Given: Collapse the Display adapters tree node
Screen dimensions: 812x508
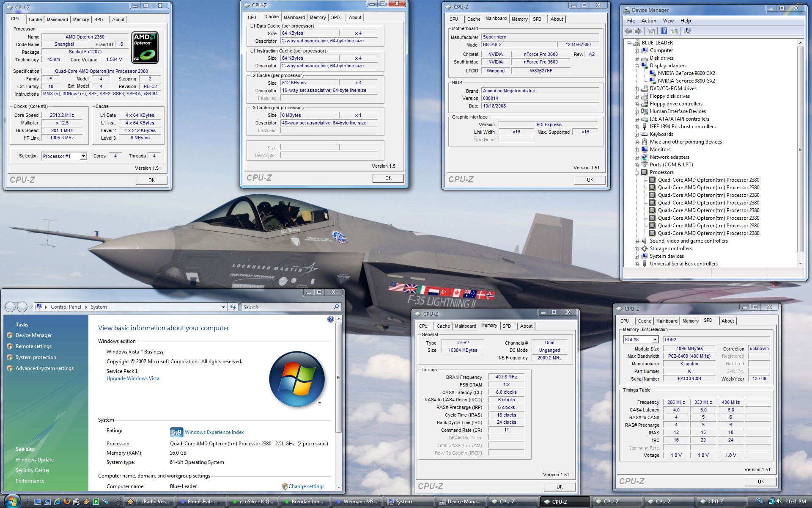Looking at the screenshot, I should [636, 66].
